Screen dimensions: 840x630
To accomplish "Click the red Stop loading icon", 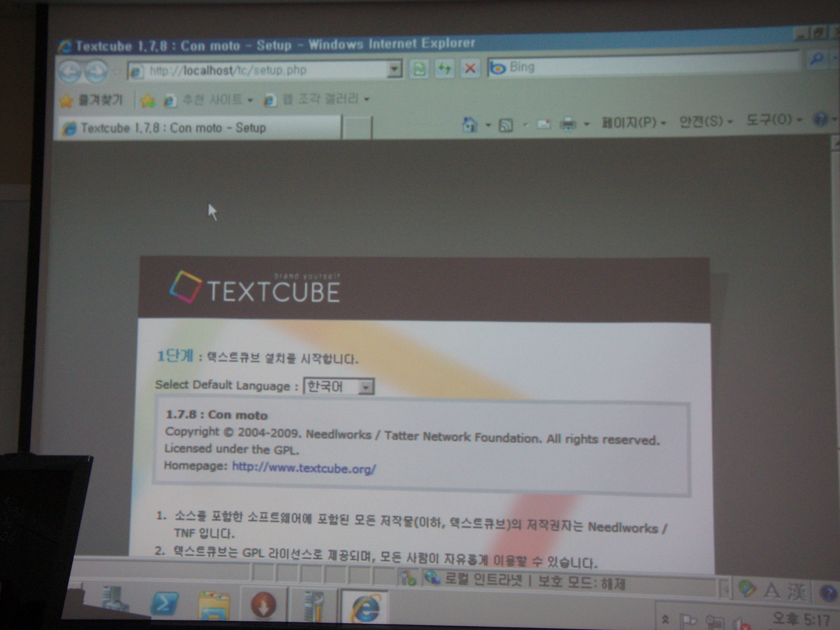I will point(470,68).
